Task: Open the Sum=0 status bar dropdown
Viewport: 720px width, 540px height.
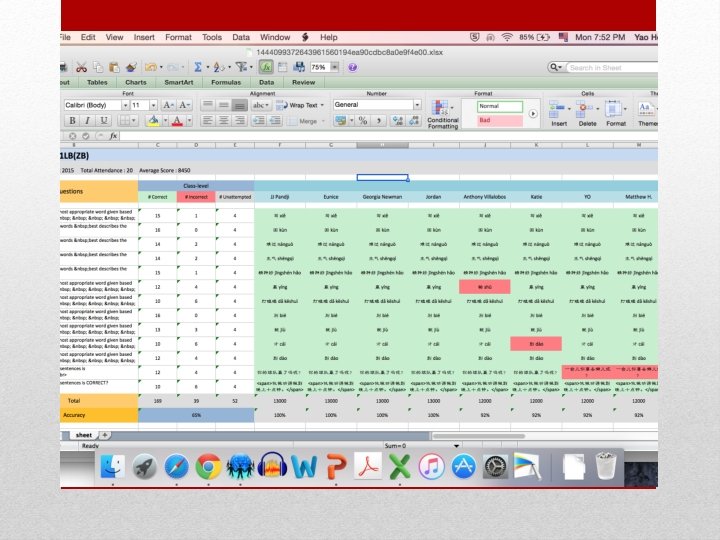Action: [x=456, y=446]
